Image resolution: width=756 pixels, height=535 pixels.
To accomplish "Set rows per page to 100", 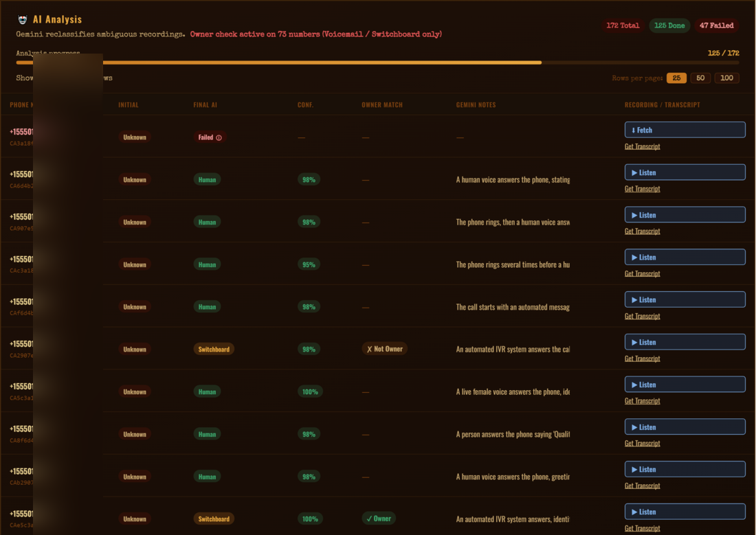I will coord(726,78).
